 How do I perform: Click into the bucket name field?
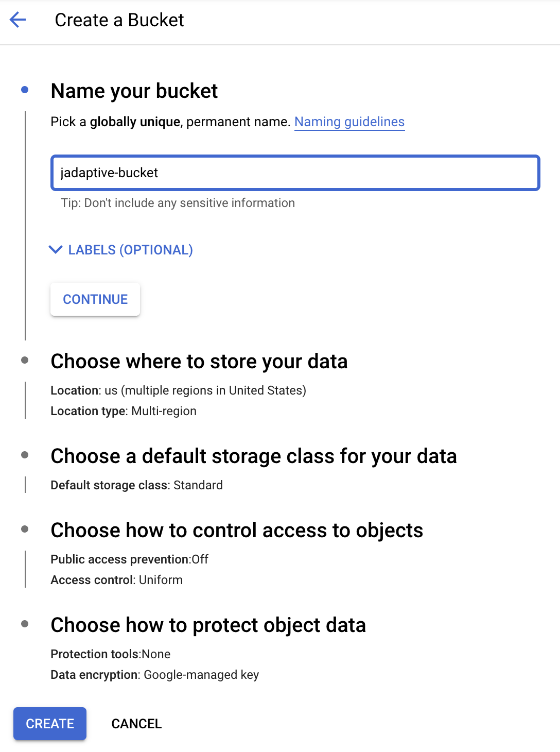(295, 173)
